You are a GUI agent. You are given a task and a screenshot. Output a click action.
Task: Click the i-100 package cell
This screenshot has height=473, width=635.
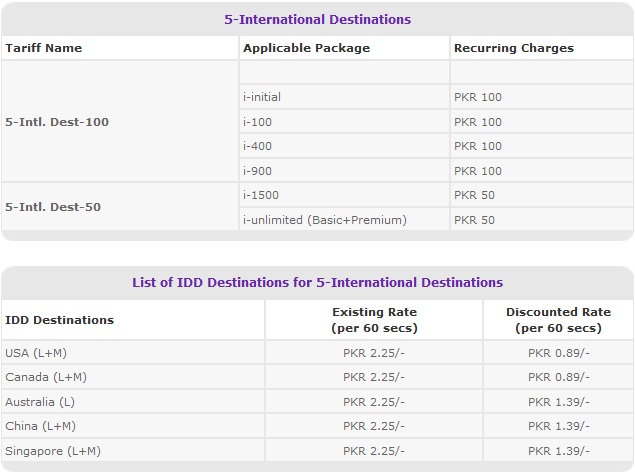coord(344,121)
